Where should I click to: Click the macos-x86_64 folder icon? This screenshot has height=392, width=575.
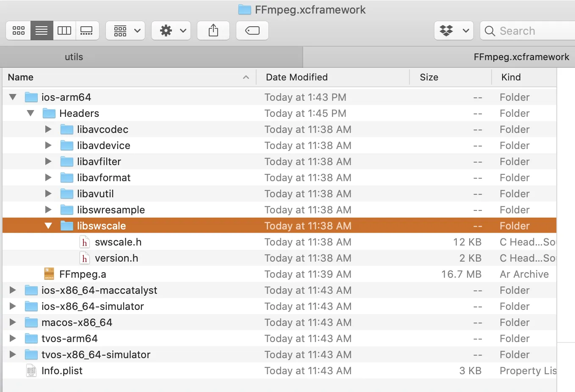pyautogui.click(x=31, y=323)
